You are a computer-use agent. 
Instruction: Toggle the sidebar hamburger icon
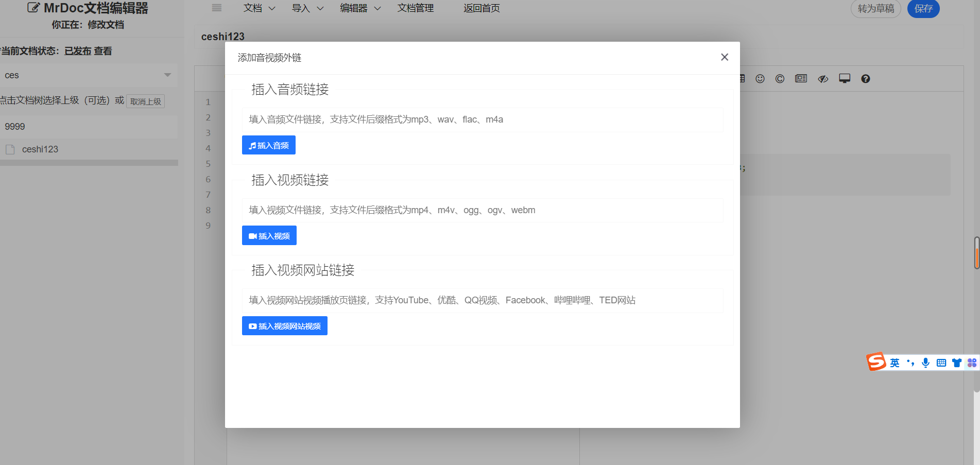coord(217,8)
